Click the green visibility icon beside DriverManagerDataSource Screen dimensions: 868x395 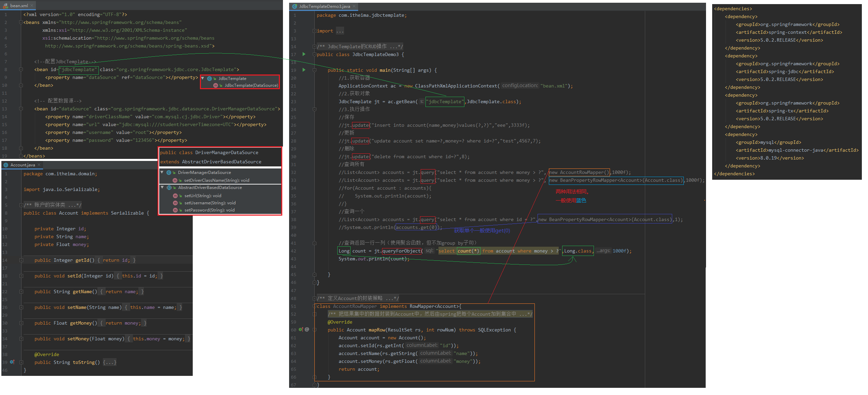pyautogui.click(x=174, y=173)
